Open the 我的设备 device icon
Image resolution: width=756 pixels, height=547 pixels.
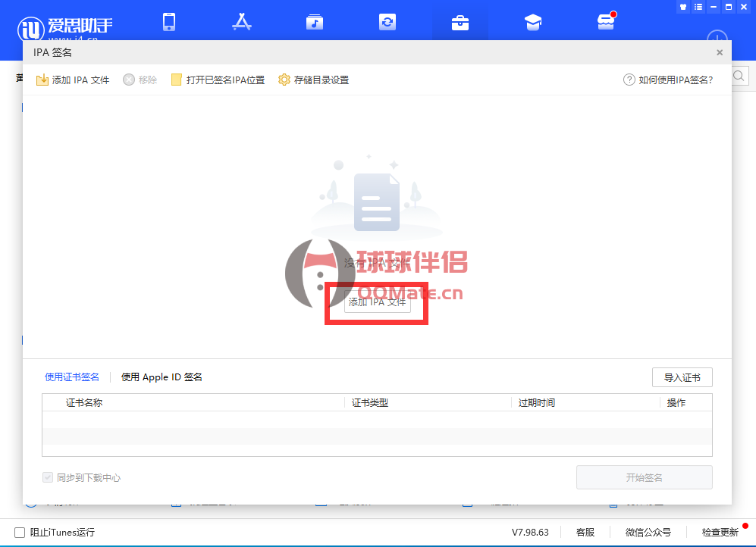[169, 22]
